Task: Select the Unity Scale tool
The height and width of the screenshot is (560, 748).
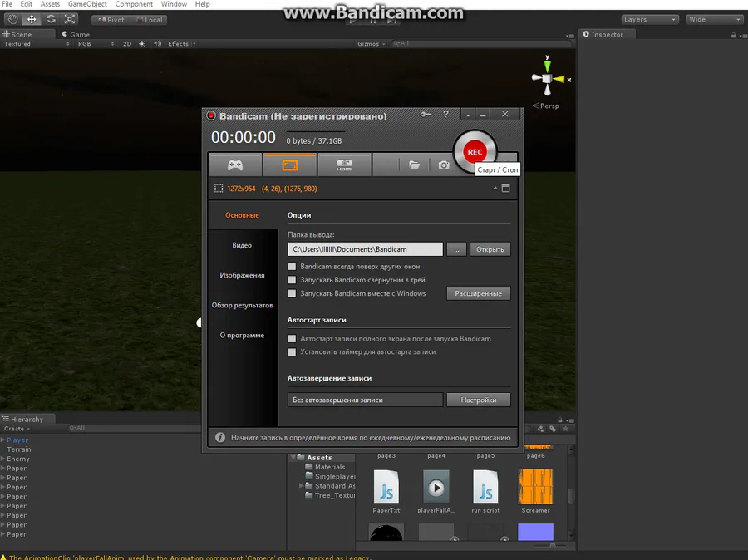Action: [x=70, y=20]
